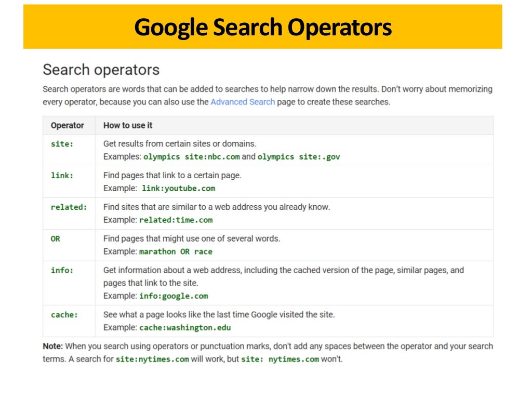Click the Operator column header
532x399 pixels.
pos(67,125)
